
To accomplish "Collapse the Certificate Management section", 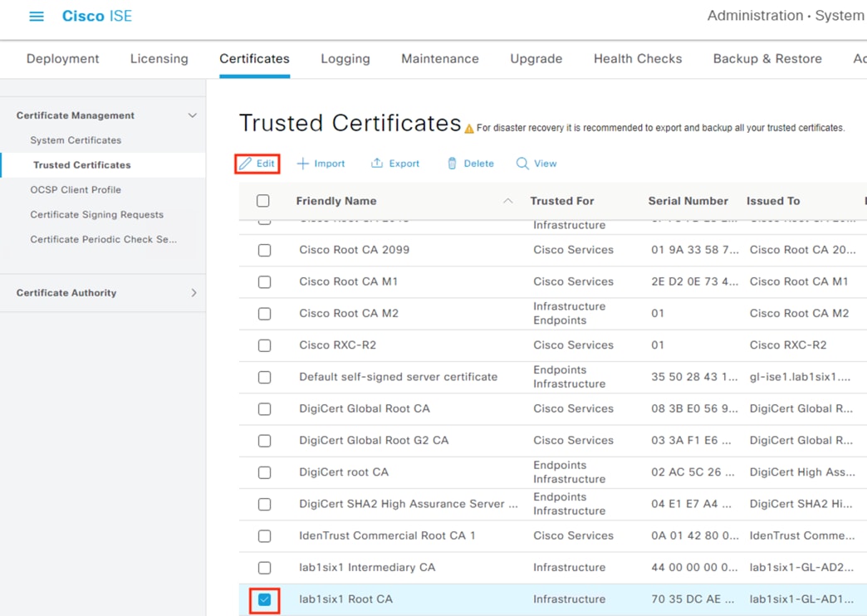I will pyautogui.click(x=193, y=115).
